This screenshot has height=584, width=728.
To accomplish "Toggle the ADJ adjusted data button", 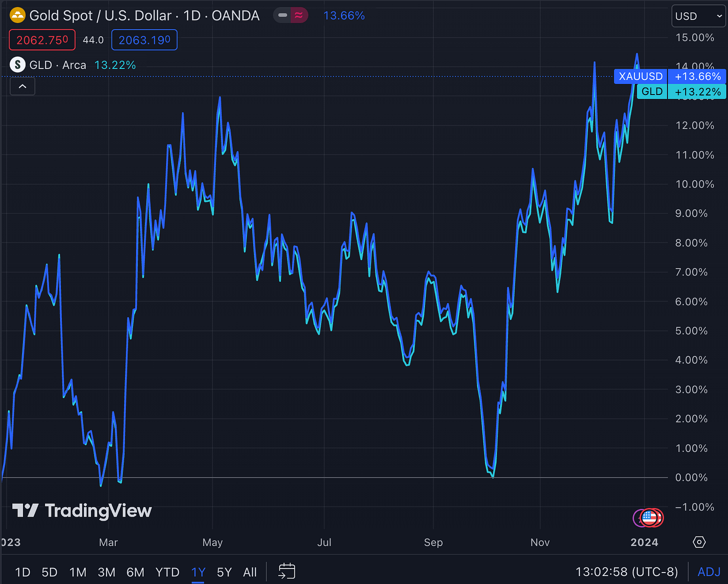I will pos(709,571).
